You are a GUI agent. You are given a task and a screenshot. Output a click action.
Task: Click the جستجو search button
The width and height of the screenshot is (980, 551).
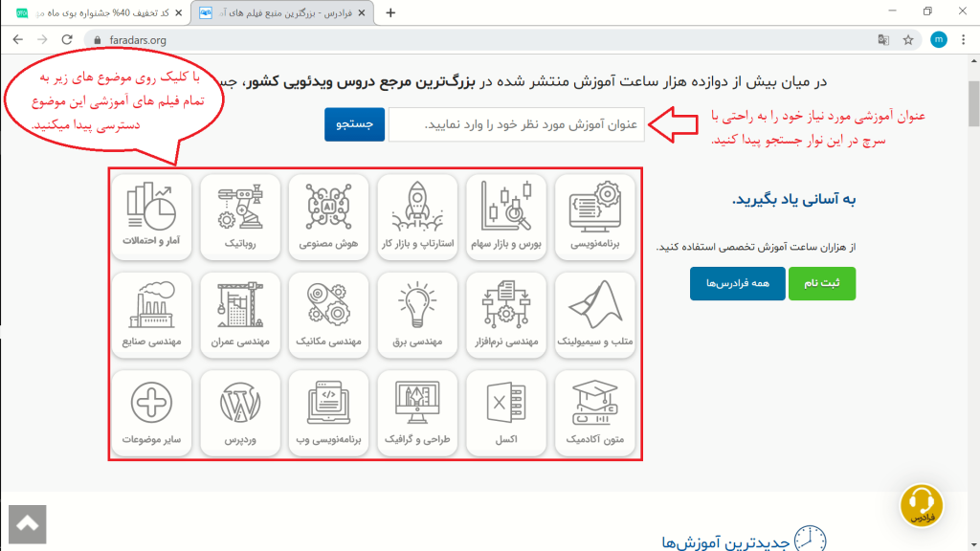(354, 124)
